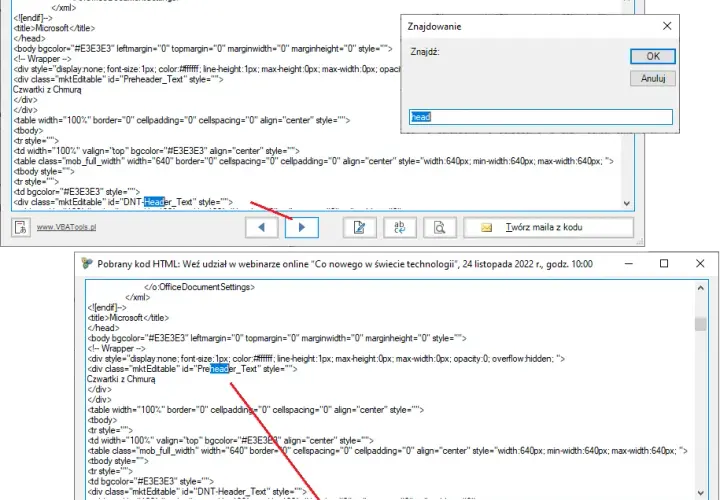Click the 'DNT-Header_Text' line in the lower window
The image size is (720, 500).
(x=197, y=492)
